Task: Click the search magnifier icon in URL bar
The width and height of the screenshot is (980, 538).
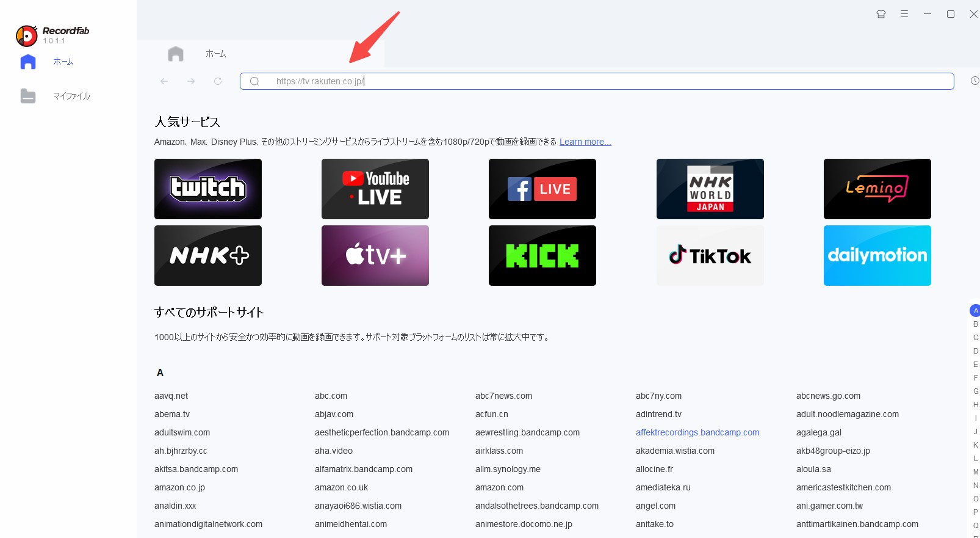Action: pos(255,81)
